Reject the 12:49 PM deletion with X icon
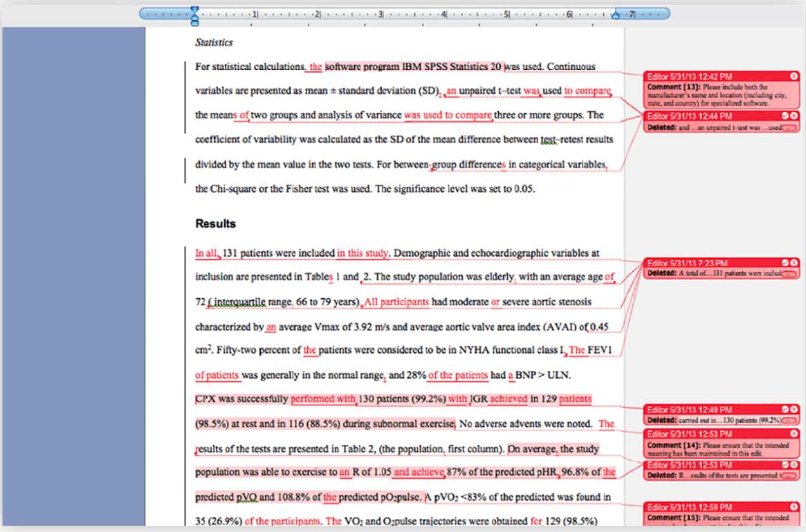 click(794, 410)
